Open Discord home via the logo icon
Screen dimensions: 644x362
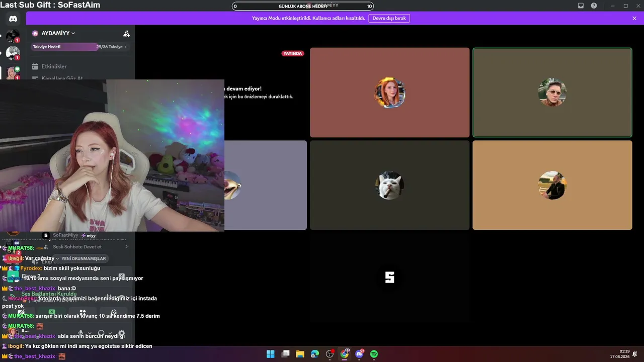click(x=13, y=19)
